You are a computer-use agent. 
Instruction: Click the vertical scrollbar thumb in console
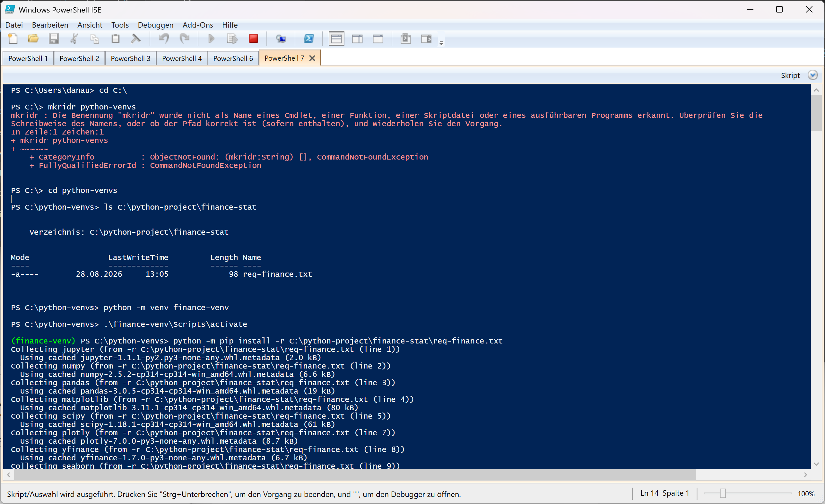[x=816, y=113]
